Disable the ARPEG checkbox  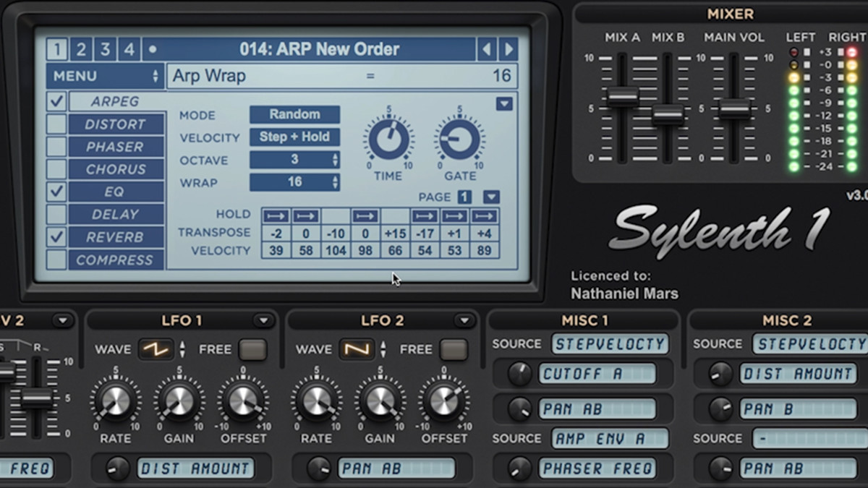pos(56,101)
